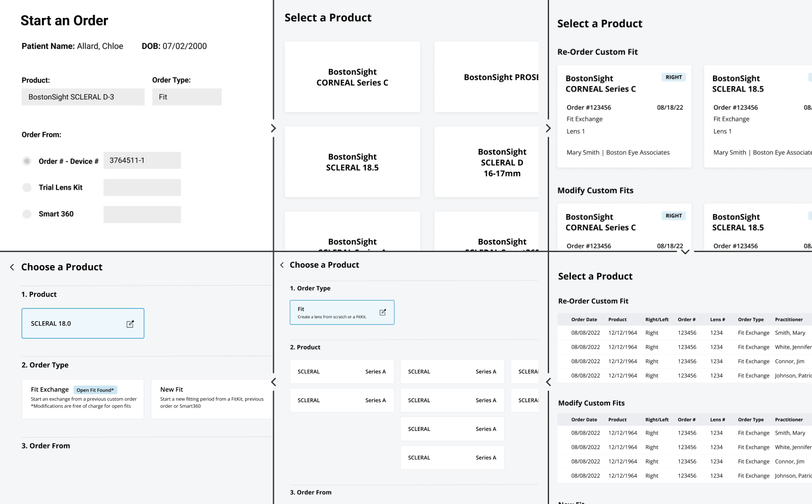Choose BostonSight SCLERAL D 16-17mm tile
This screenshot has height=504, width=812.
click(486, 162)
